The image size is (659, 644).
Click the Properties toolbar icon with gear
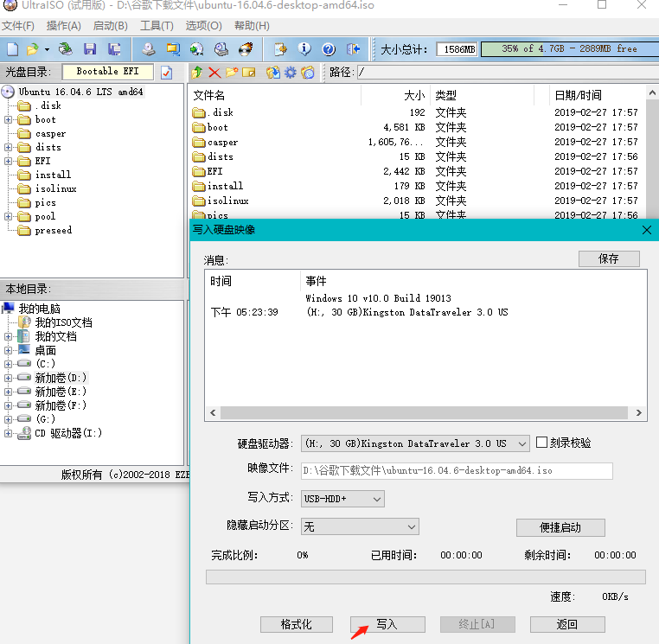(280, 49)
